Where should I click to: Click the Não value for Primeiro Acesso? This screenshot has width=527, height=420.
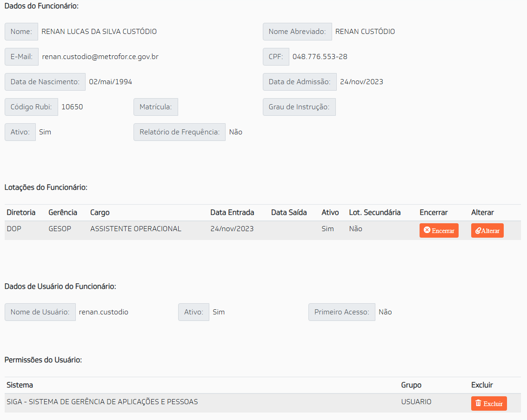(x=385, y=312)
